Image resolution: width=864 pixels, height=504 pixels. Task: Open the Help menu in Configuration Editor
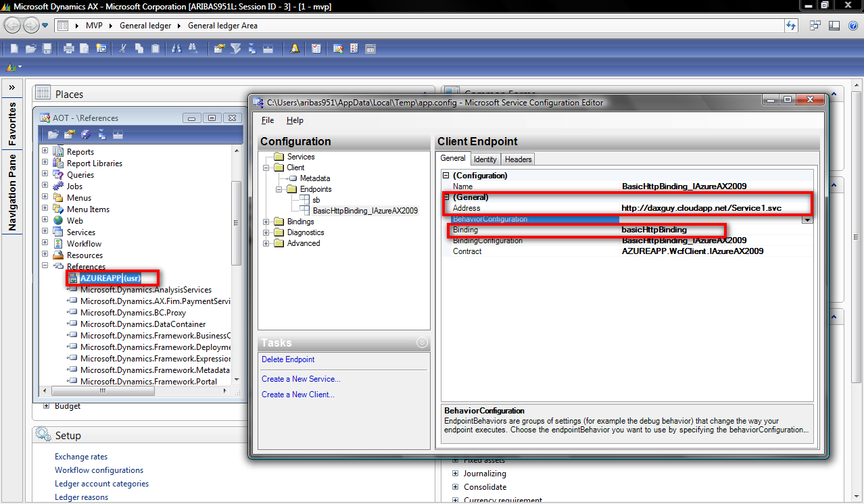[295, 120]
